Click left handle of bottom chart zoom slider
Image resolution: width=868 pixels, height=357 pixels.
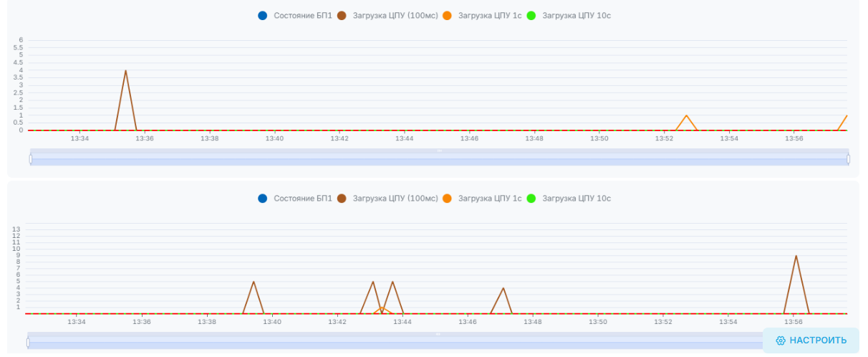pyautogui.click(x=28, y=342)
